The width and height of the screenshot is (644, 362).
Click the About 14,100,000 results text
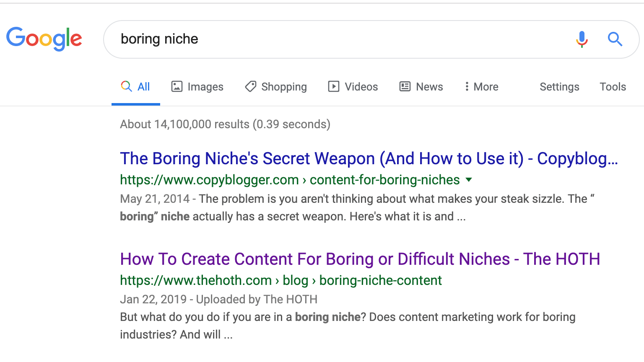[225, 124]
